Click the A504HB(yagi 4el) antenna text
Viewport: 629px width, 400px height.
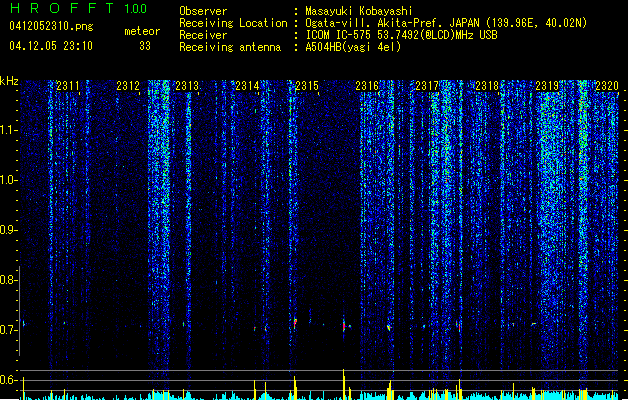353,47
